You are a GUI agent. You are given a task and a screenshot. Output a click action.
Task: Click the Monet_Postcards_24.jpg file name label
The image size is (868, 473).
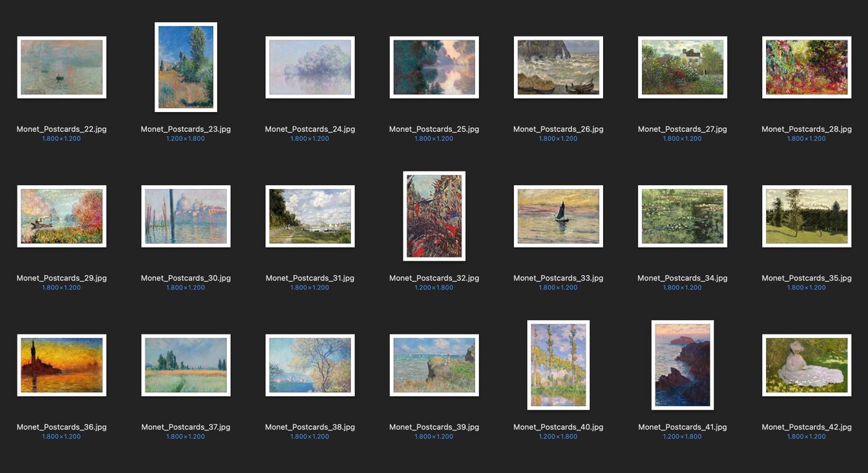click(x=310, y=129)
